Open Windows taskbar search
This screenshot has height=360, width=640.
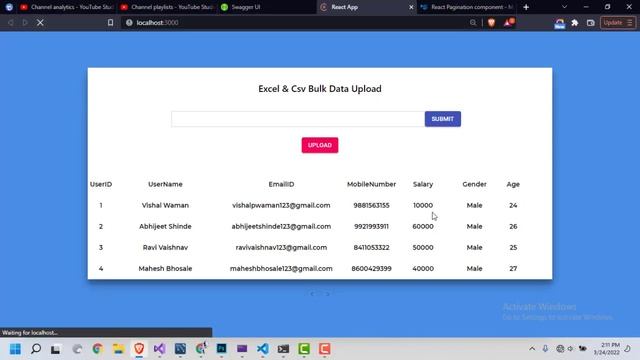coord(36,349)
